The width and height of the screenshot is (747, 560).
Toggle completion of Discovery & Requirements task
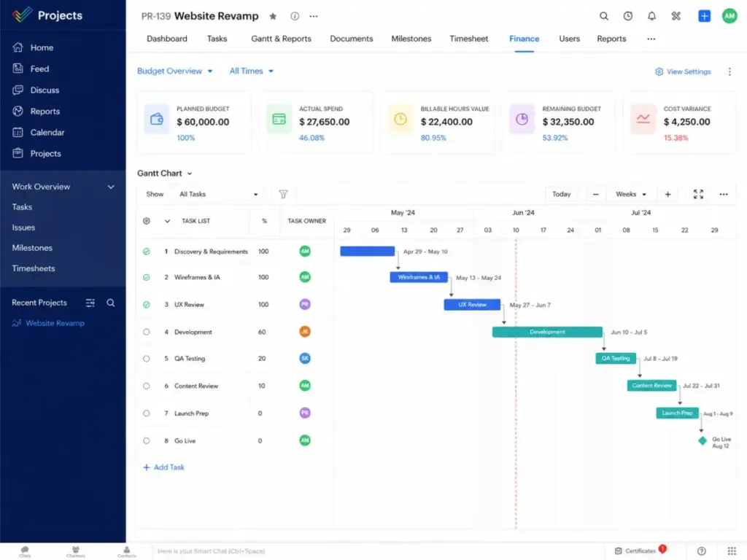point(146,252)
